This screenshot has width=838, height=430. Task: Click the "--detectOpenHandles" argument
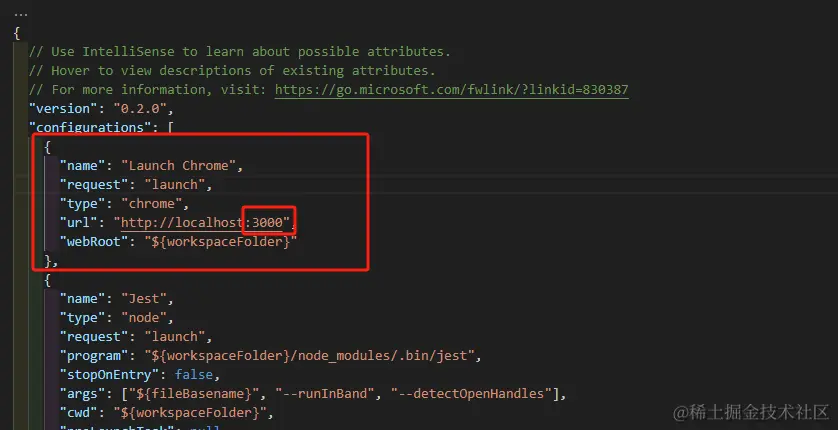[471, 394]
